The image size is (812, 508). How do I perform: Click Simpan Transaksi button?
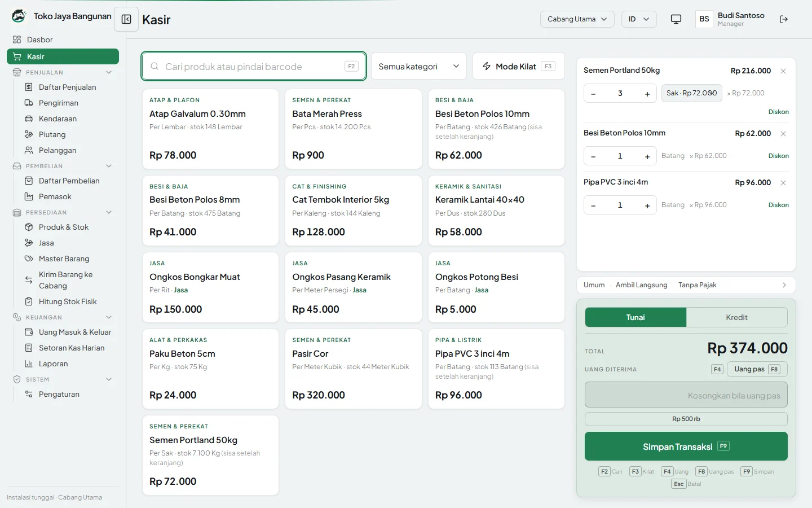click(x=686, y=446)
